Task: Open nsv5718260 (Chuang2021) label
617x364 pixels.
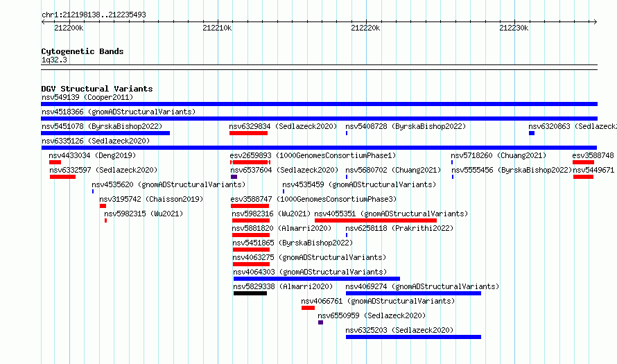Action: [498, 155]
